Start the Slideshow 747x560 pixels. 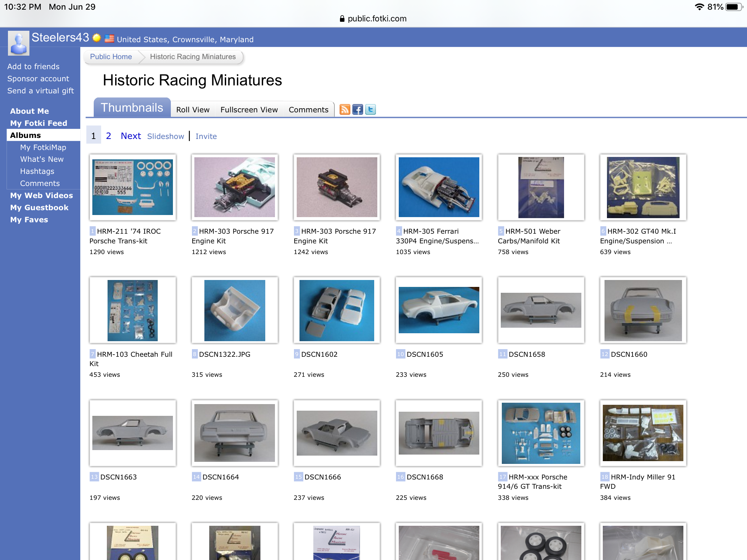coord(165,136)
